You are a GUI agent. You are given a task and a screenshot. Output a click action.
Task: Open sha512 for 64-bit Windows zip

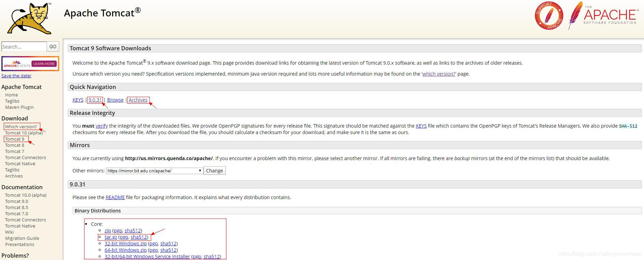click(169, 250)
